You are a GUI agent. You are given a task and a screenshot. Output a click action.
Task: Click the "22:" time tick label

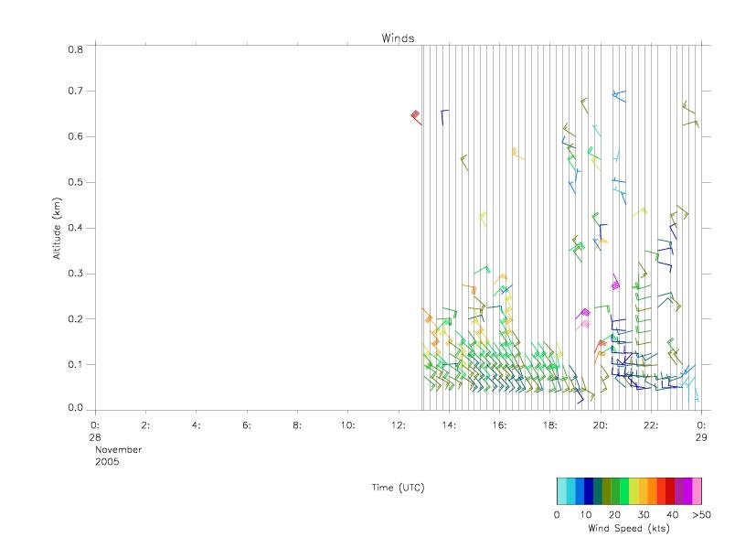coord(651,425)
